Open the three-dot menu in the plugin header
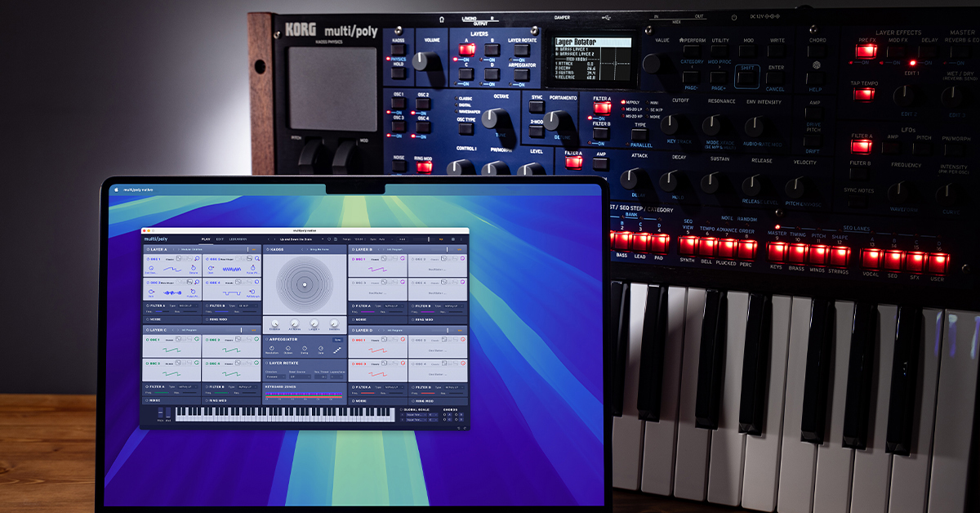The height and width of the screenshot is (513, 980). click(461, 239)
